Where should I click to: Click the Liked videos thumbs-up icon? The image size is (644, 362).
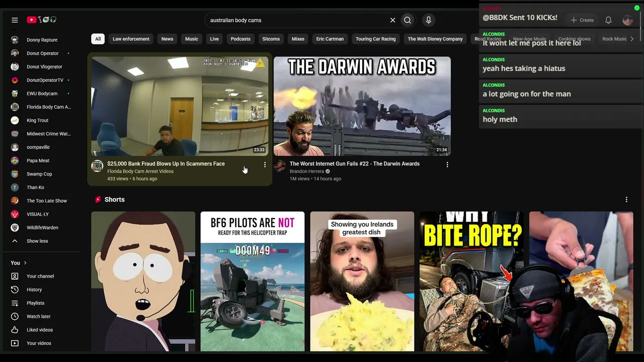pyautogui.click(x=15, y=330)
